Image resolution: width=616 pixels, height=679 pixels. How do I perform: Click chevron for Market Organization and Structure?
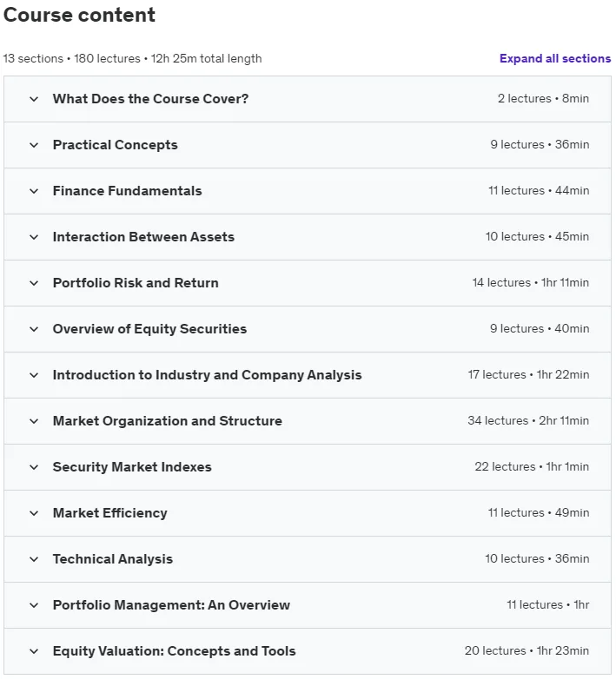coord(34,421)
